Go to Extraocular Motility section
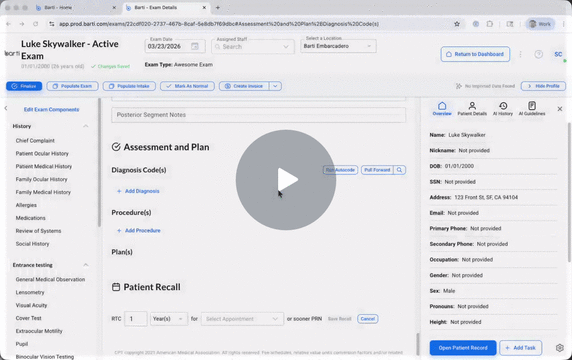The width and height of the screenshot is (572, 360). [x=39, y=331]
